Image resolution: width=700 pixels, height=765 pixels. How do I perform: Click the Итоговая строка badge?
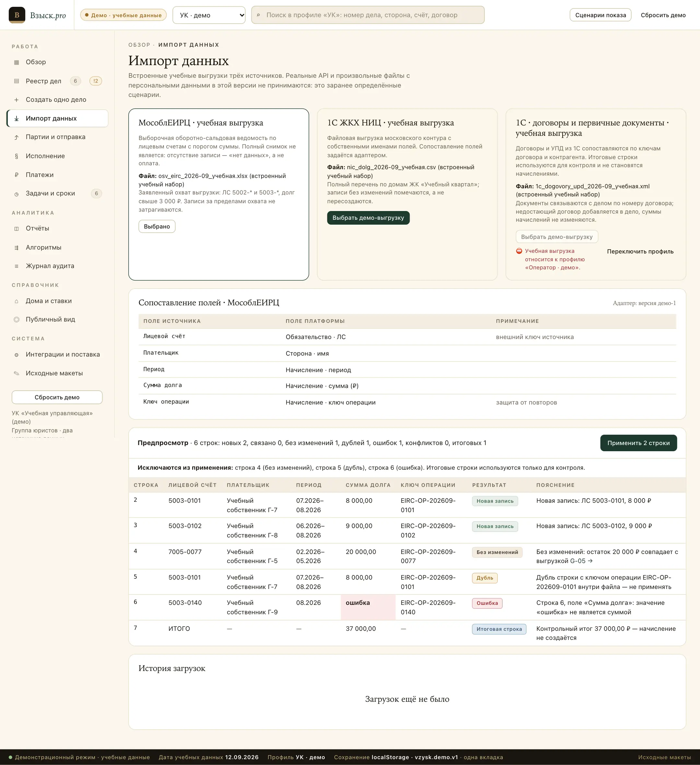coord(499,629)
